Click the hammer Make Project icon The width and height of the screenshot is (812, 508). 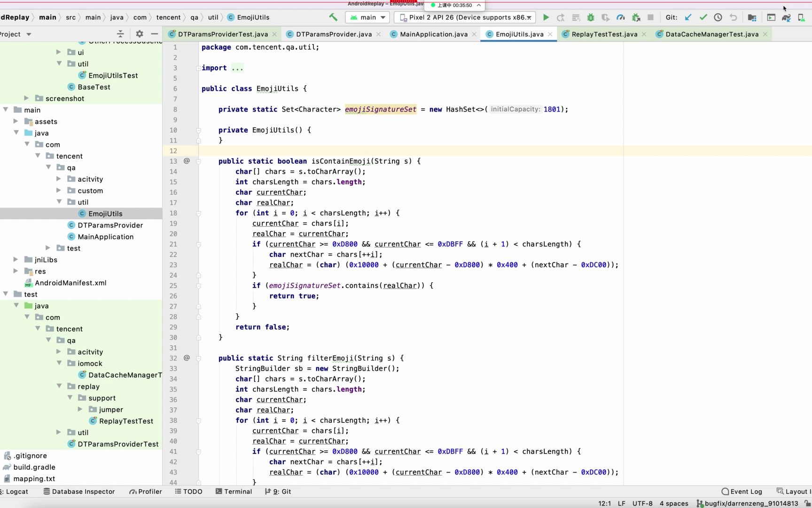tap(333, 17)
